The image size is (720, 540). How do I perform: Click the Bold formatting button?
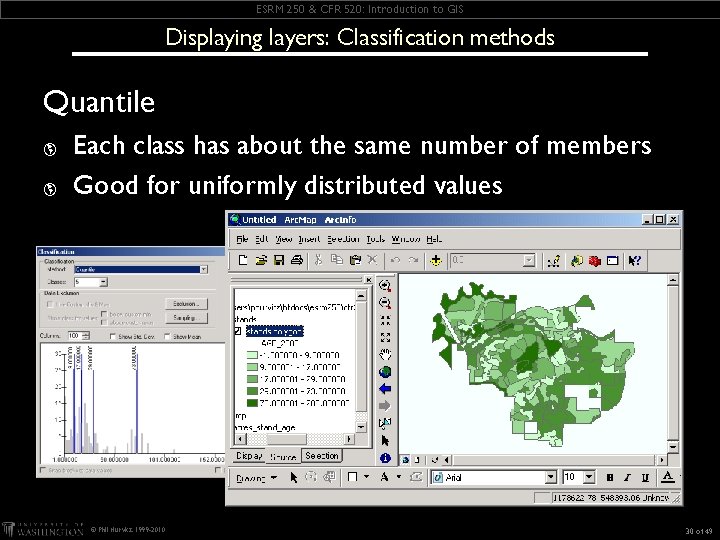pos(610,478)
